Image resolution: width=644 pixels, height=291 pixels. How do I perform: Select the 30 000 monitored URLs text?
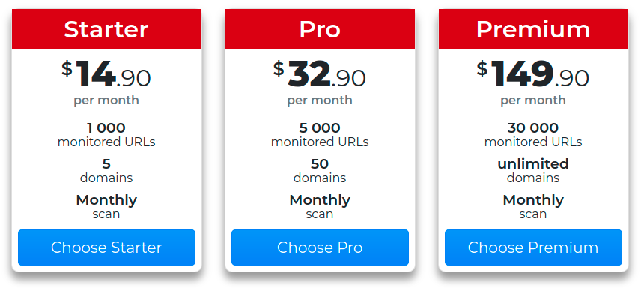[x=533, y=135]
